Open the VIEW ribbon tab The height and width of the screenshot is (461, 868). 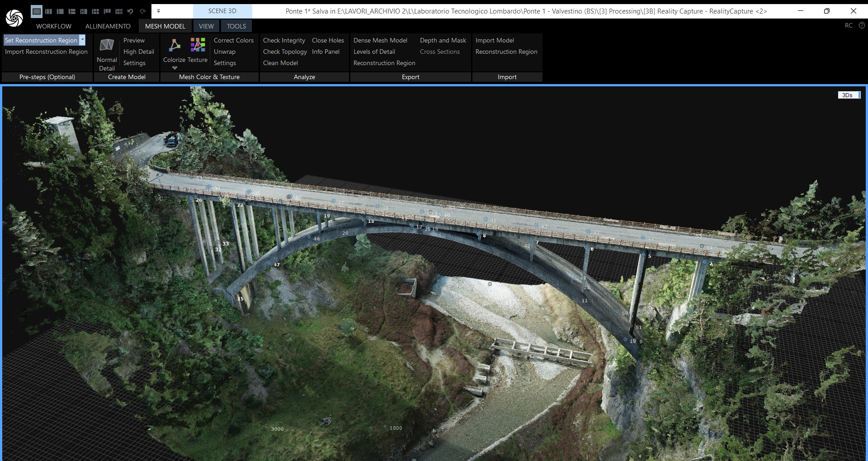pyautogui.click(x=206, y=26)
